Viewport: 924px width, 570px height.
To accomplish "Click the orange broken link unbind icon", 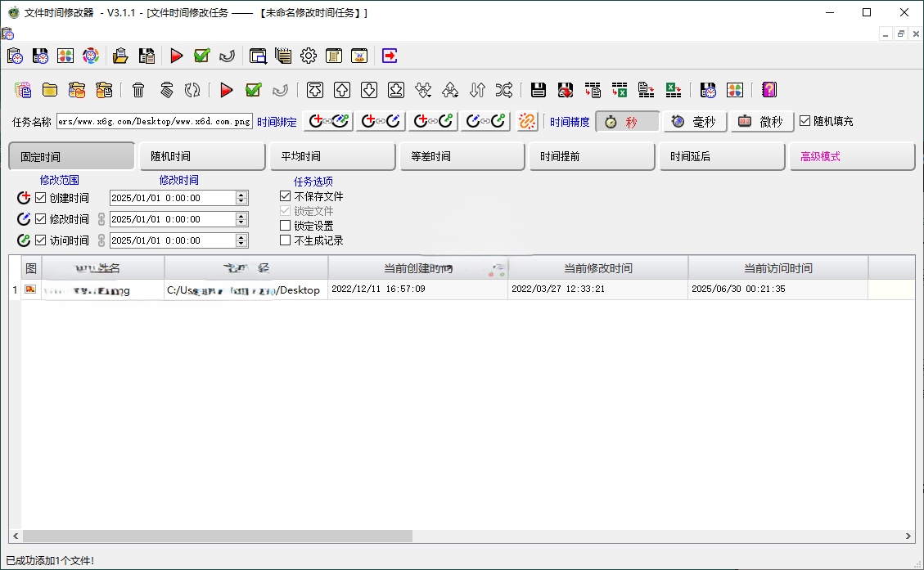I will click(527, 121).
